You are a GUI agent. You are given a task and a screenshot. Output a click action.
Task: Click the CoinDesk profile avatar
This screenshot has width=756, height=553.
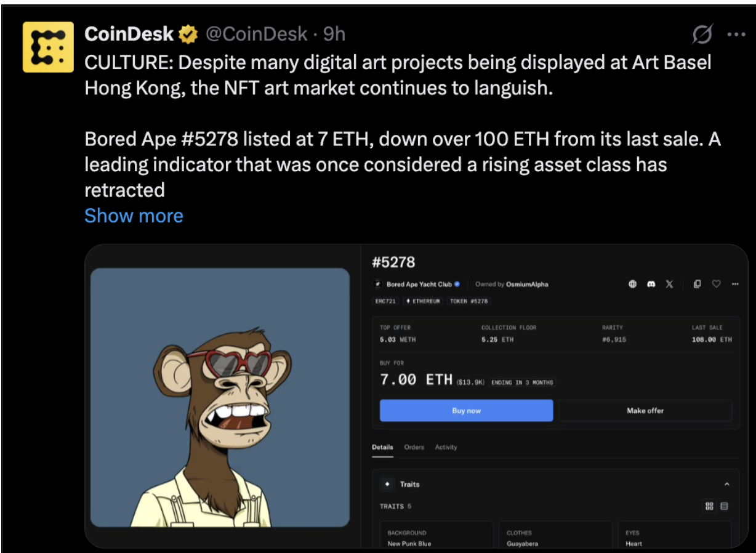pyautogui.click(x=48, y=47)
